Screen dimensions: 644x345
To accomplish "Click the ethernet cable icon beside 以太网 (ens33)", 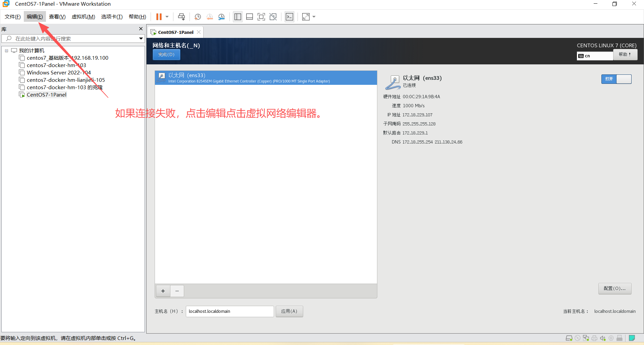I will click(x=393, y=82).
